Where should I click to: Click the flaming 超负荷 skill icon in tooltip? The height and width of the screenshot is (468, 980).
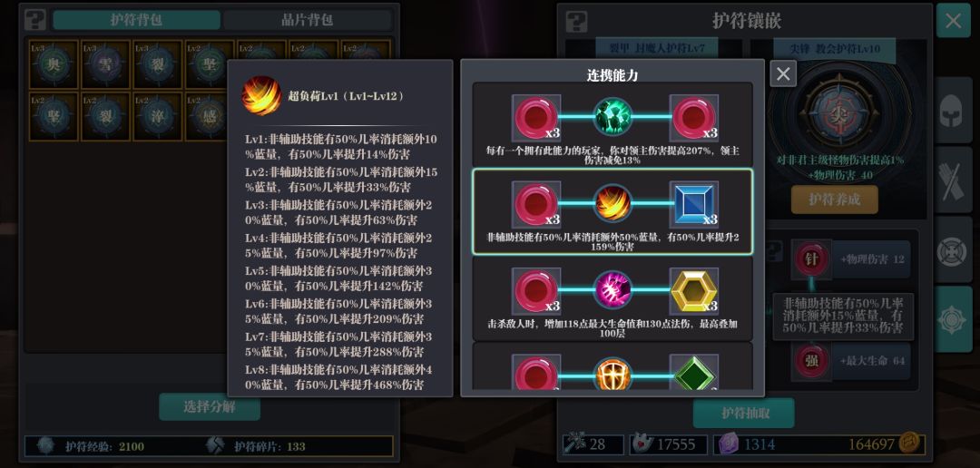point(261,95)
